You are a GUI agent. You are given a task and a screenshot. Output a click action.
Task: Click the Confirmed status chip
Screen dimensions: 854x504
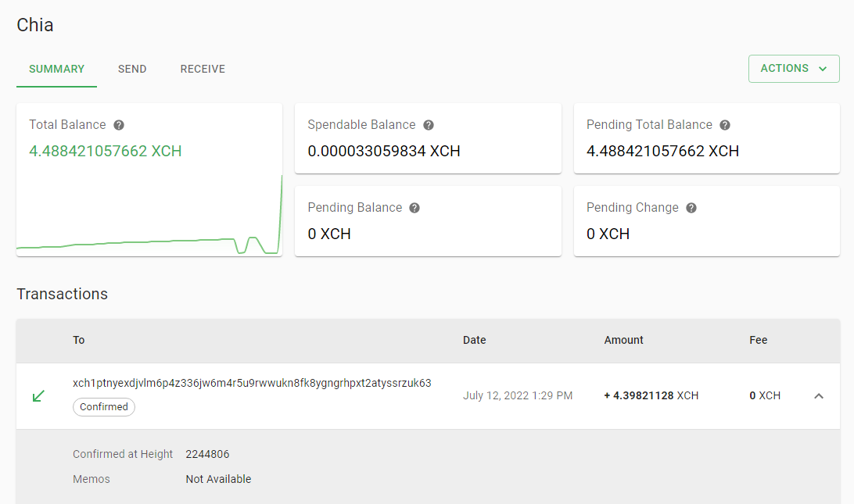pyautogui.click(x=103, y=407)
